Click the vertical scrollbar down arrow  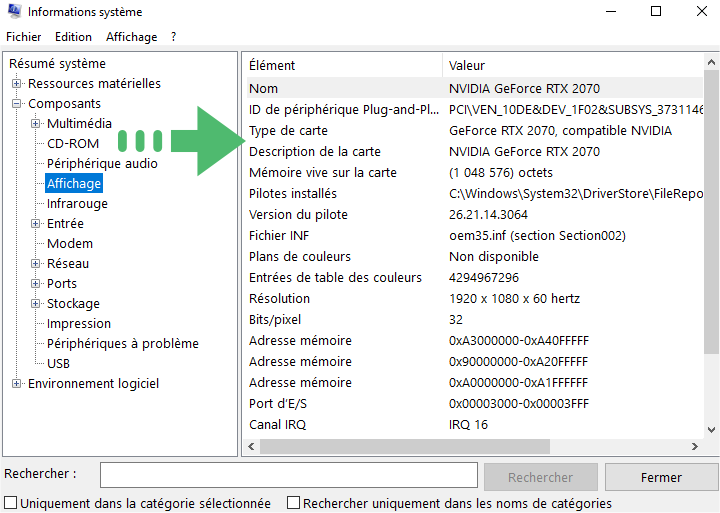pos(711,430)
